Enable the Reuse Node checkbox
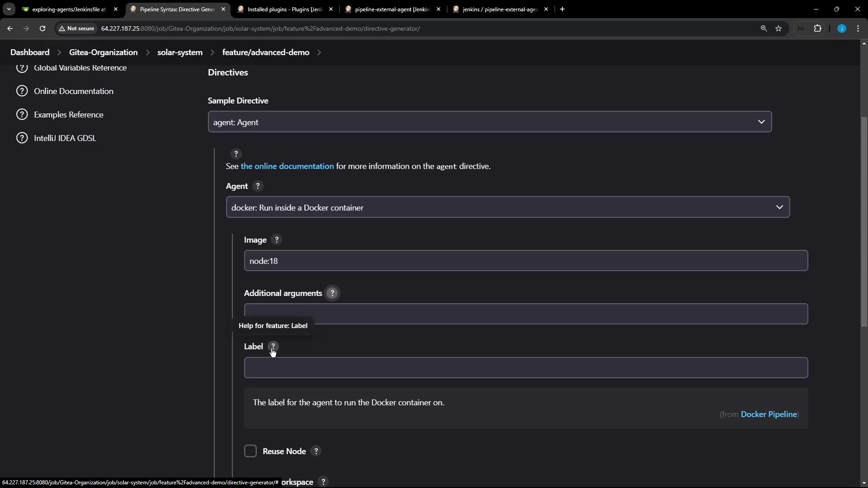The height and width of the screenshot is (488, 868). pos(250,451)
